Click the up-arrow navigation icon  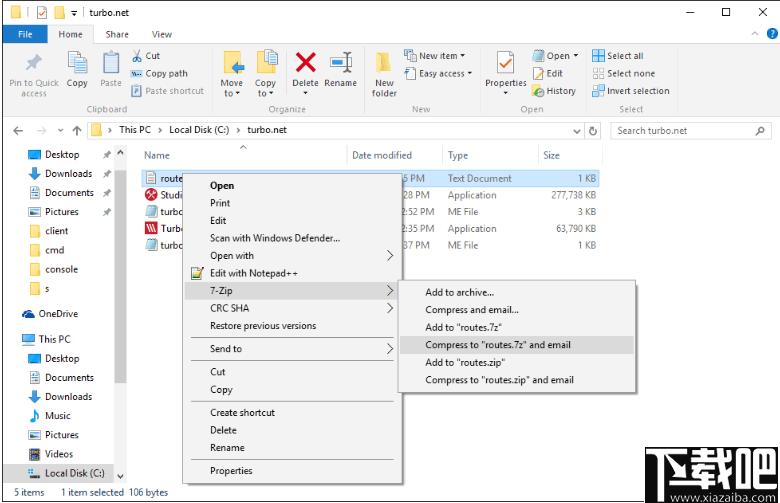coord(77,131)
